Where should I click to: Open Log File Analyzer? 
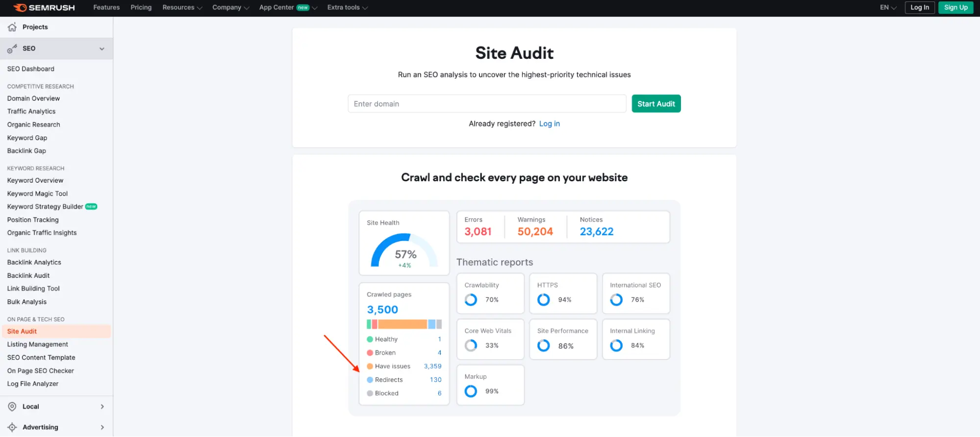tap(33, 384)
